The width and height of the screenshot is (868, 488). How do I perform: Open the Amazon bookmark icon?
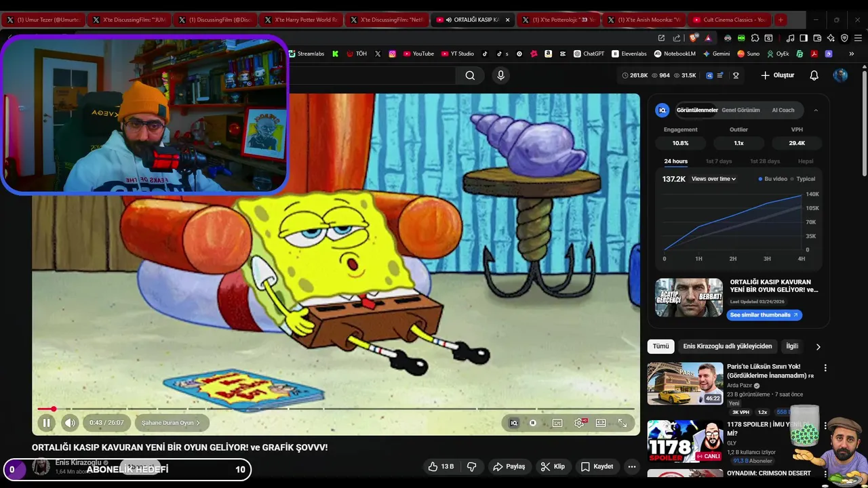click(x=548, y=54)
